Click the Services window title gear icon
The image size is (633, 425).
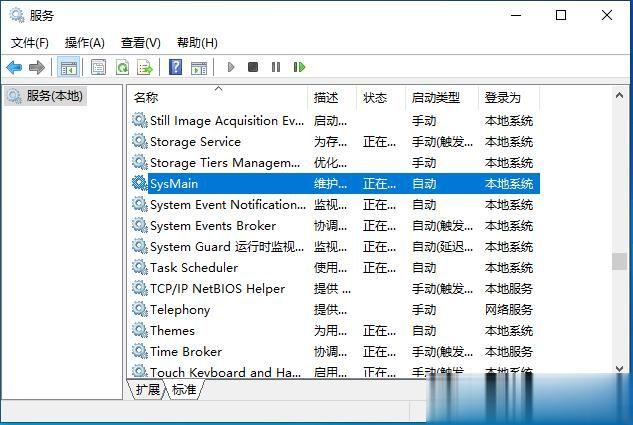coord(17,15)
